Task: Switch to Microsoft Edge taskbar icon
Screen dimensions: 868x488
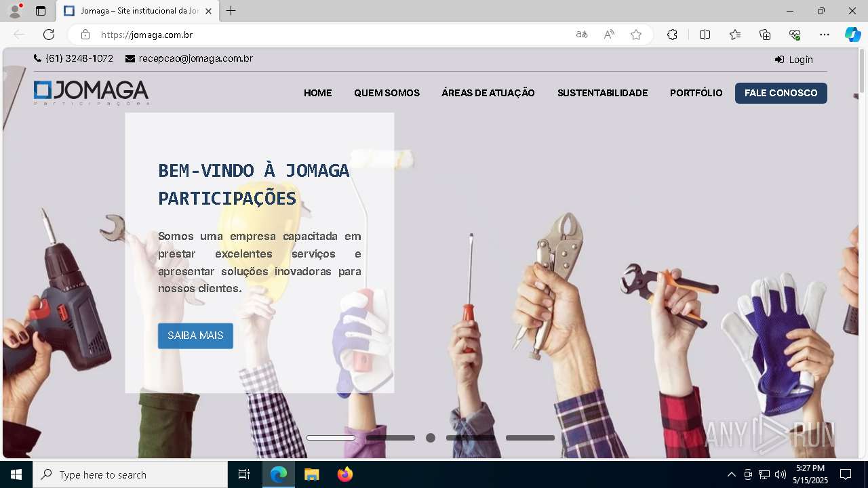Action: coord(279,474)
